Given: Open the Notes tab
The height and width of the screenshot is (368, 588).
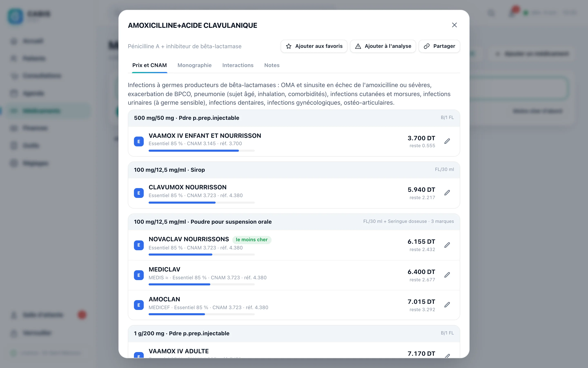Looking at the screenshot, I should [x=272, y=65].
